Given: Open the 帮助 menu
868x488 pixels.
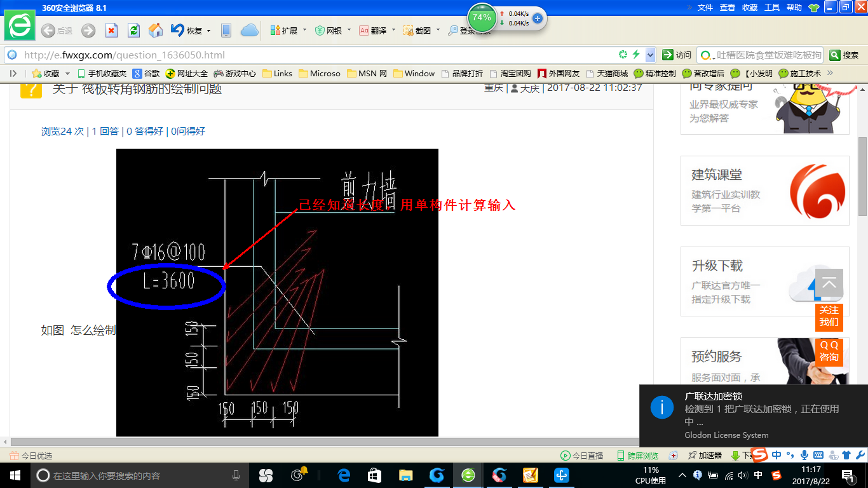Looking at the screenshot, I should tap(794, 8).
